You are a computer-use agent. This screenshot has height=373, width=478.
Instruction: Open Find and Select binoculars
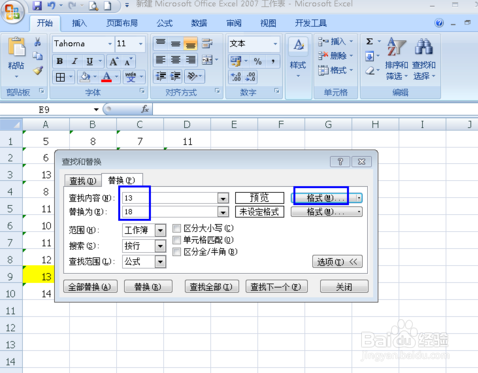[x=424, y=58]
